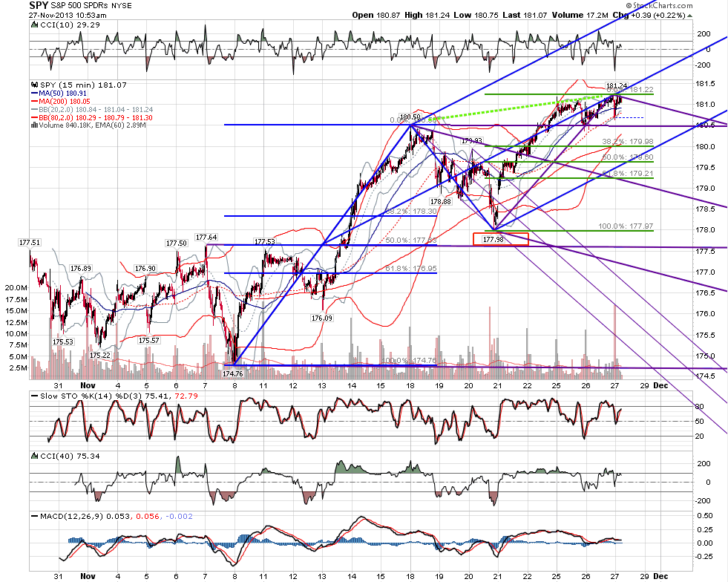
Task: Click the 'CCI(10) 29.29' indicator label
Action: point(70,25)
